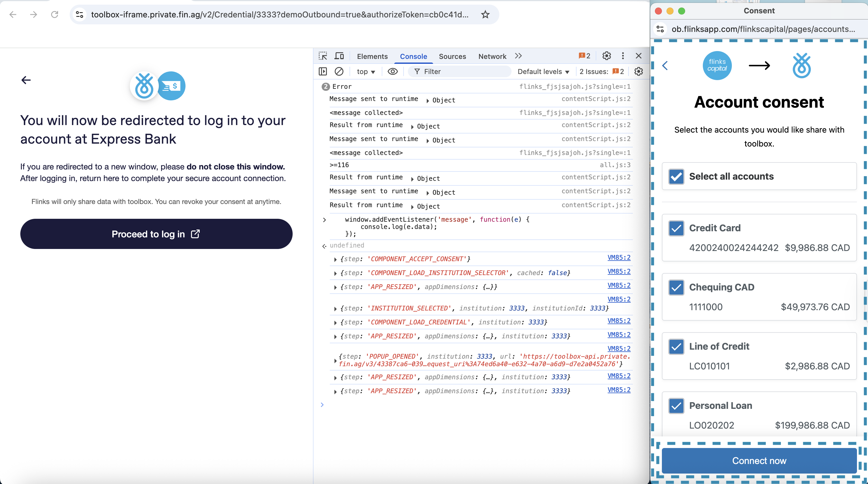Create live expression with eye icon
The width and height of the screenshot is (868, 484).
pyautogui.click(x=392, y=71)
